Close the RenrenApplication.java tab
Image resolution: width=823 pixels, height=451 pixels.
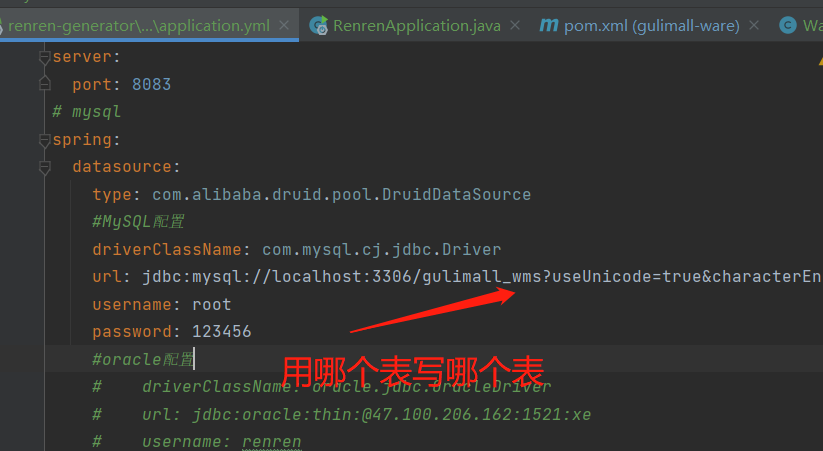[515, 25]
